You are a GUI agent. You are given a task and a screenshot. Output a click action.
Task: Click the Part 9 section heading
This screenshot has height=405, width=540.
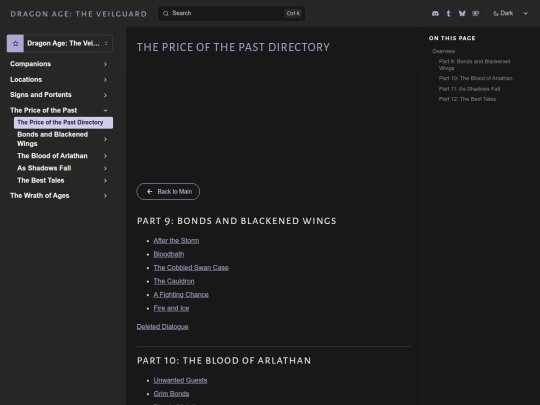click(x=237, y=221)
